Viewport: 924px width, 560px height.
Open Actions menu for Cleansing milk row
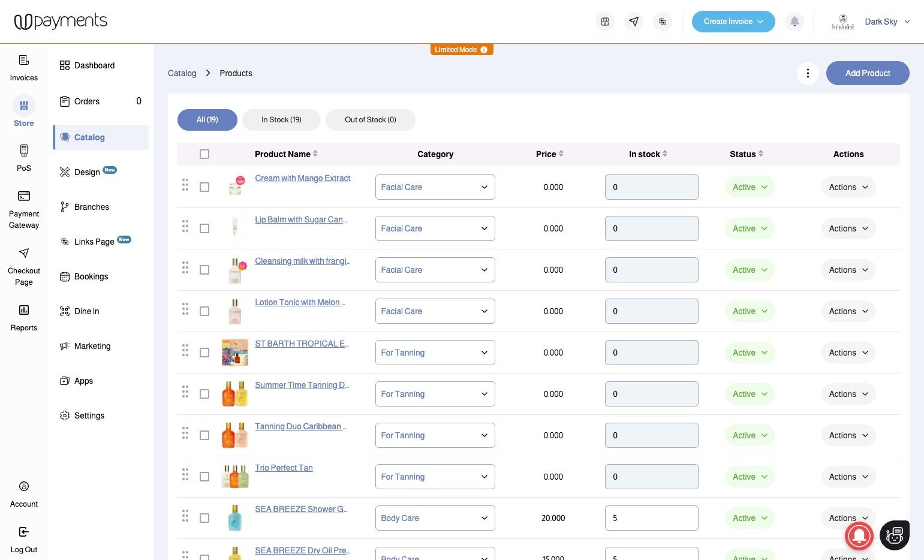coord(848,270)
